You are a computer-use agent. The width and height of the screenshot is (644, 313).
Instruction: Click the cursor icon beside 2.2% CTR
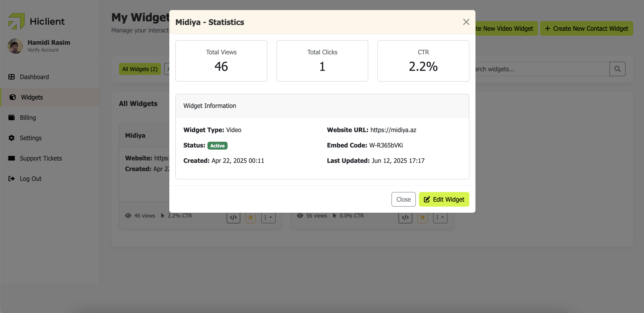tap(163, 216)
